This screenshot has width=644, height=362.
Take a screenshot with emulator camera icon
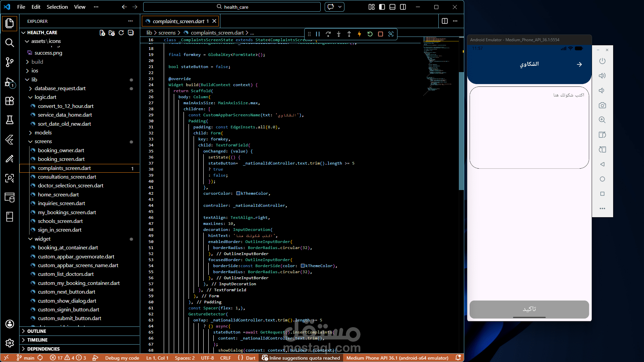(602, 105)
